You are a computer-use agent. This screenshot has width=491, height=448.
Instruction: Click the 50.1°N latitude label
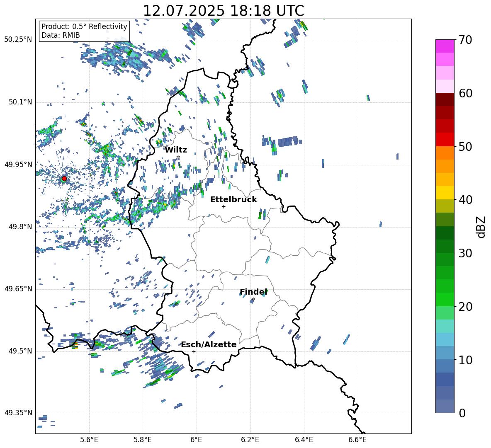(20, 102)
